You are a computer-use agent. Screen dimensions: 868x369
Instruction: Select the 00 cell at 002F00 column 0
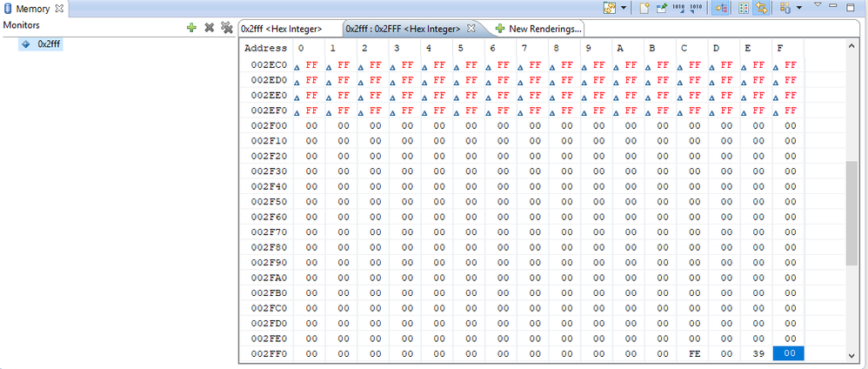pyautogui.click(x=309, y=126)
